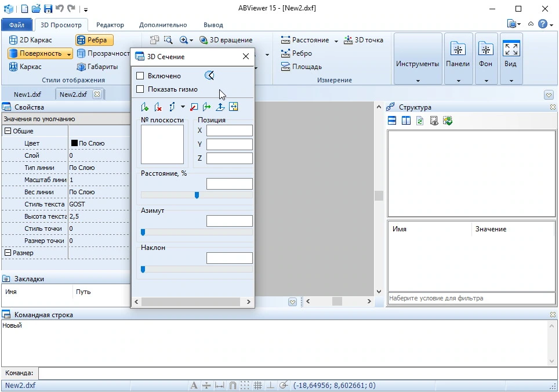Select the 3D вращение orbit tool

pyautogui.click(x=226, y=40)
